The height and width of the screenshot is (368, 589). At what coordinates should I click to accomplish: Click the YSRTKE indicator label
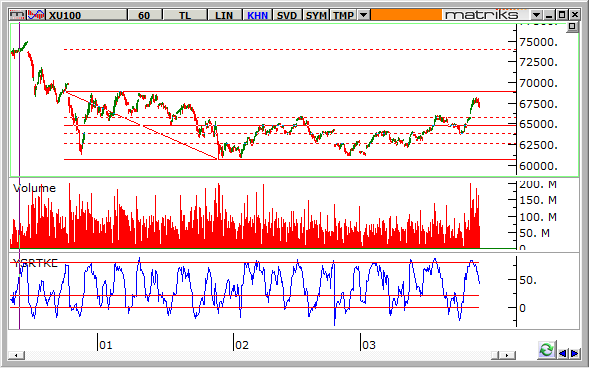coord(35,263)
